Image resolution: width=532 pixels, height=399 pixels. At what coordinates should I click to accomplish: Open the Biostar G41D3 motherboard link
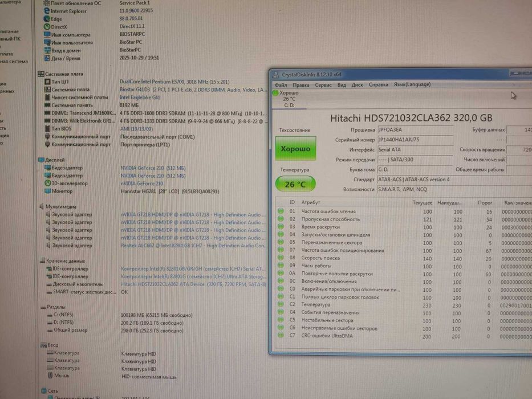[192, 89]
